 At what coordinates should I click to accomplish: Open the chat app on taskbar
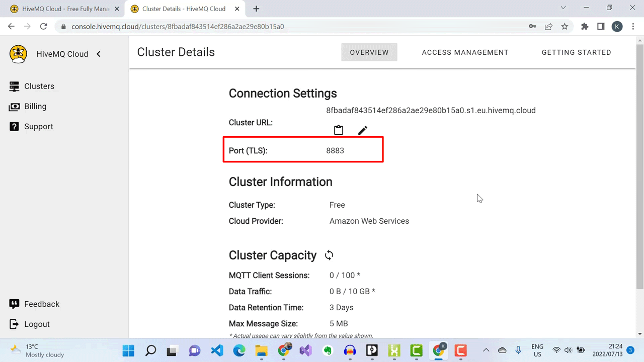195,350
